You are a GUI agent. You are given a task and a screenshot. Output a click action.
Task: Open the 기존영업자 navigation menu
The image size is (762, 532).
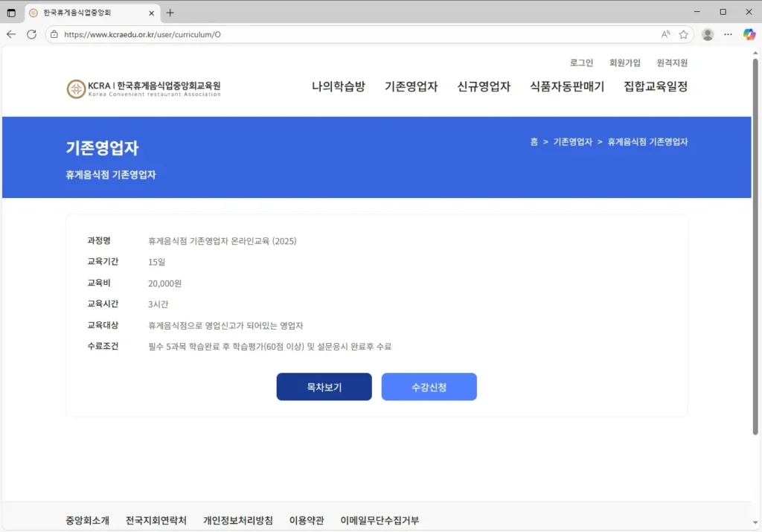tap(411, 86)
